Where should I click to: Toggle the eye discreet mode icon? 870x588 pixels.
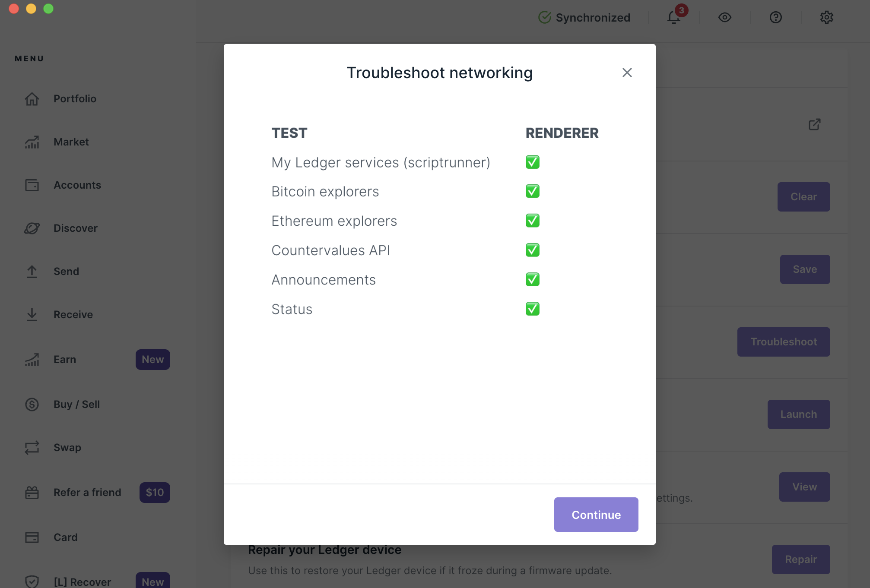pos(724,18)
